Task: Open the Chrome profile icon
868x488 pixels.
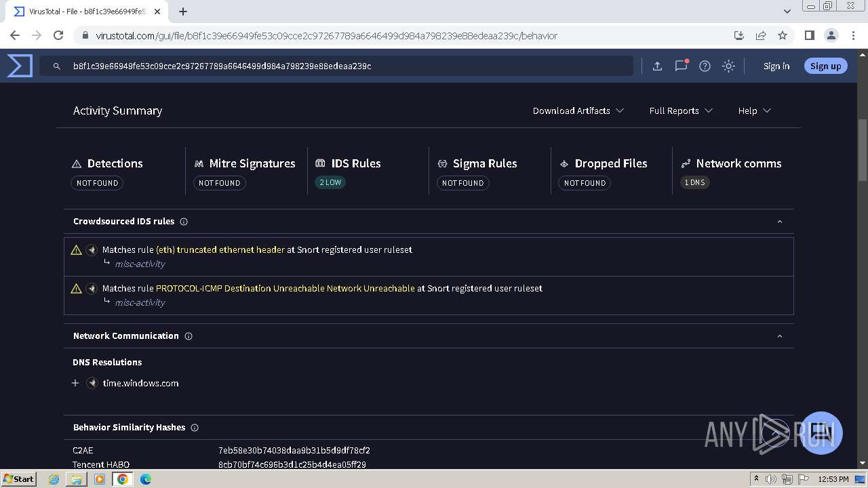Action: (x=831, y=35)
